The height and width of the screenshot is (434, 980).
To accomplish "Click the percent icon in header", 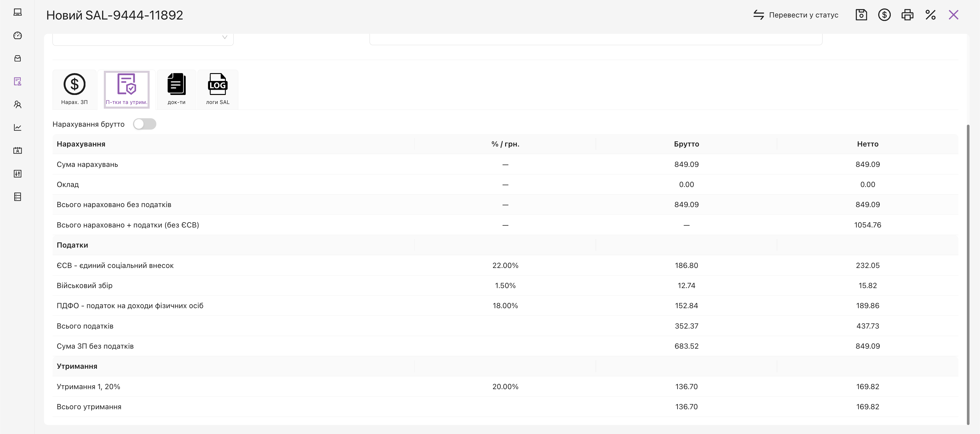I will pos(930,15).
